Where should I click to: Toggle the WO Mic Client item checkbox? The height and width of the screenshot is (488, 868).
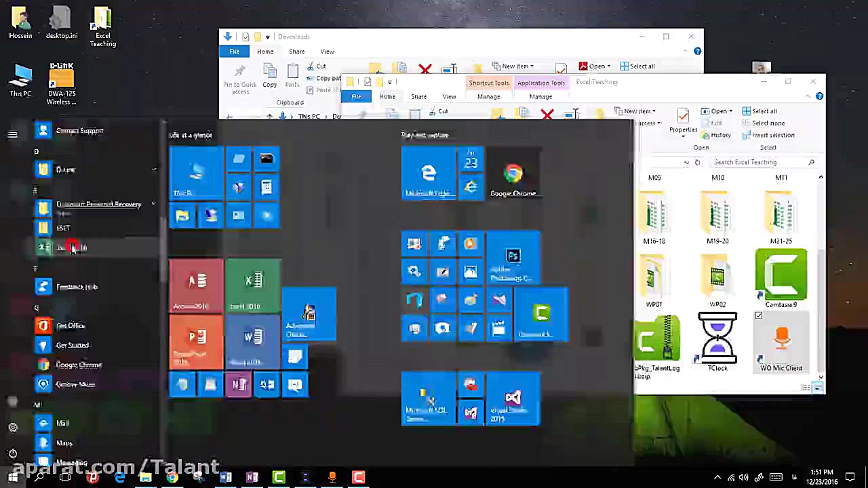758,316
